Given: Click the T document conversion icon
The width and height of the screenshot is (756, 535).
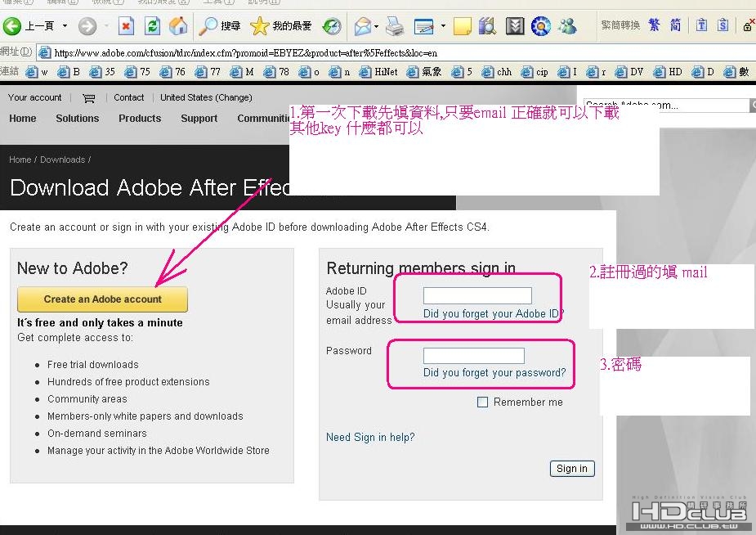Looking at the screenshot, I should 701,25.
